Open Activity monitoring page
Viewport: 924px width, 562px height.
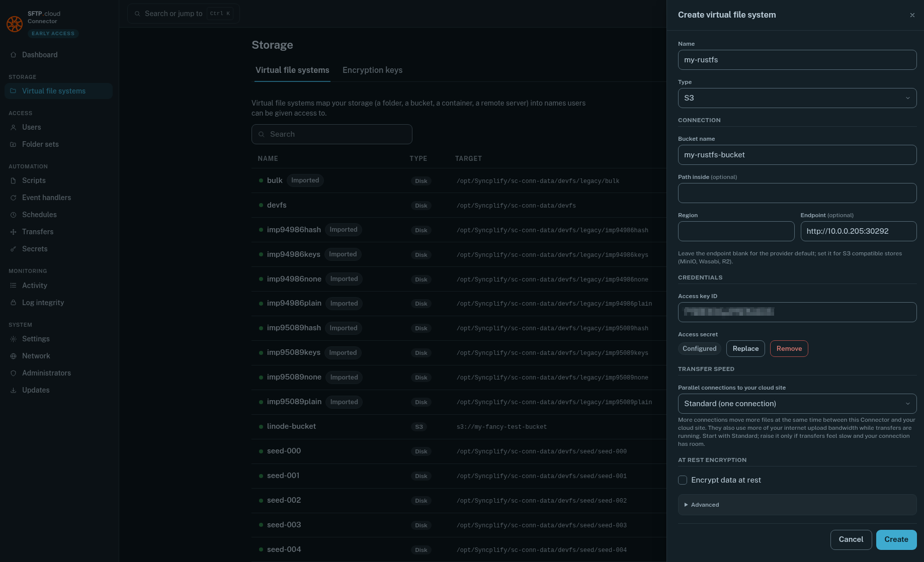tap(58, 286)
